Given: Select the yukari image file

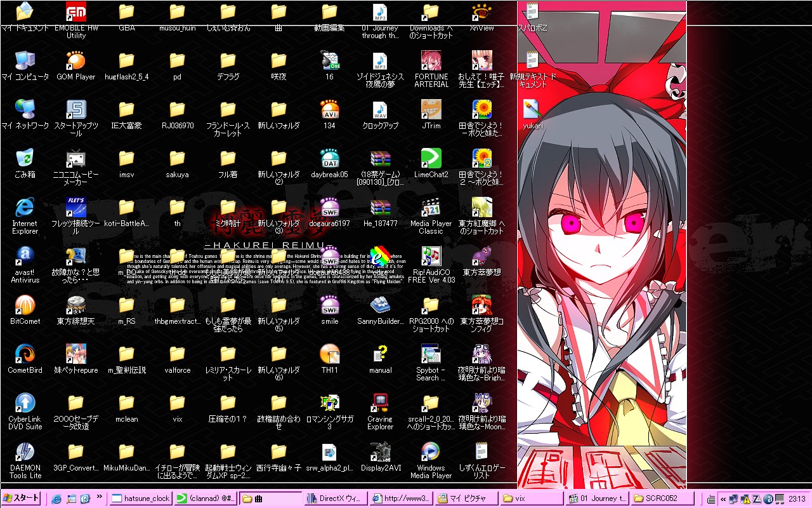Looking at the screenshot, I should coord(533,109).
